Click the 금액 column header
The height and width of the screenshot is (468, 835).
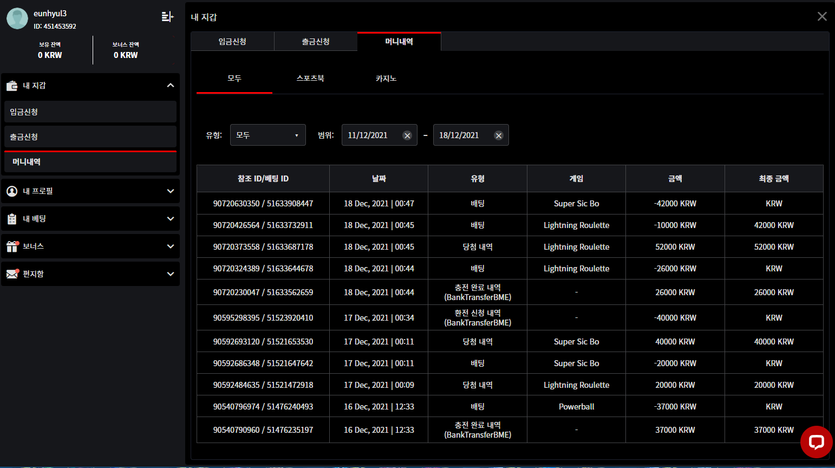click(675, 179)
